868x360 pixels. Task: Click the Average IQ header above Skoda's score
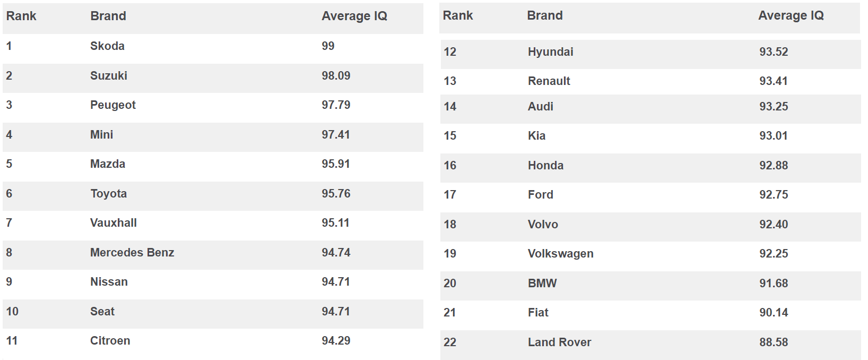tap(354, 16)
